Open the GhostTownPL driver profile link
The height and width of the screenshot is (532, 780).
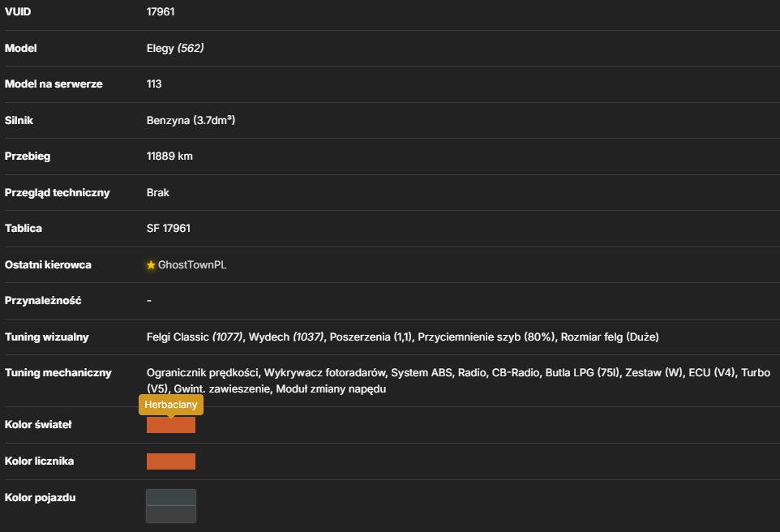(192, 264)
